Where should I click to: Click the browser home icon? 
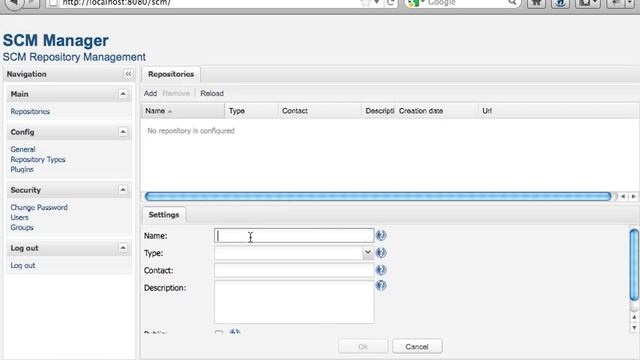point(537,3)
